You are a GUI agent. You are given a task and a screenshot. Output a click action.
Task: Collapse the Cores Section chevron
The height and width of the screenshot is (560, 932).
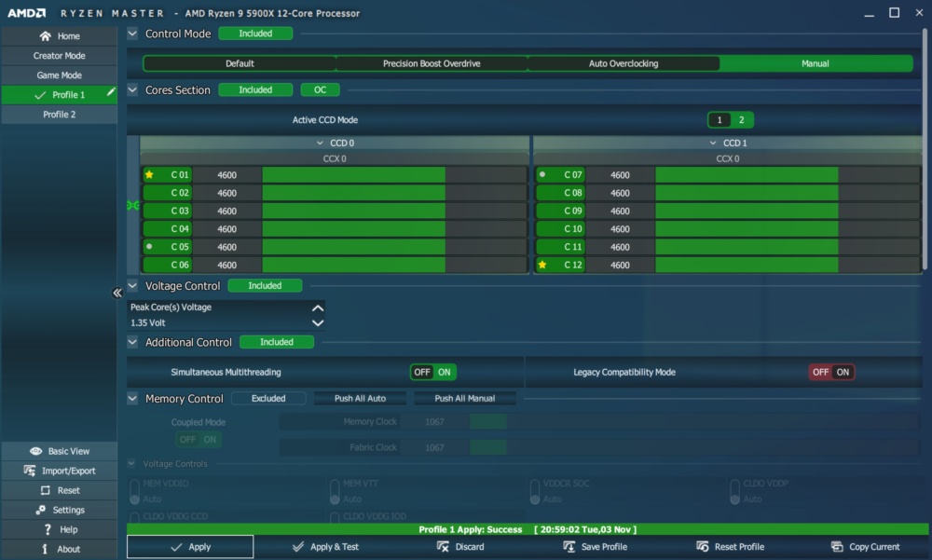[x=132, y=89]
